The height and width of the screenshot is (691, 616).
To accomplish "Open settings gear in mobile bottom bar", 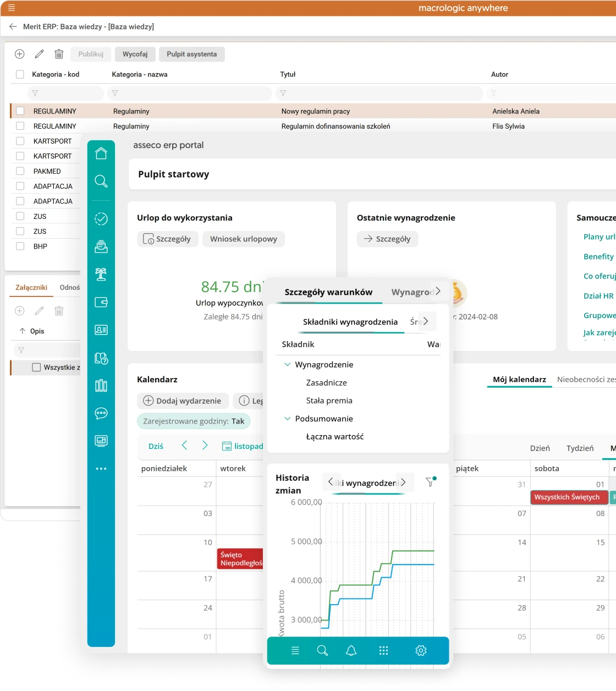I will (x=421, y=651).
